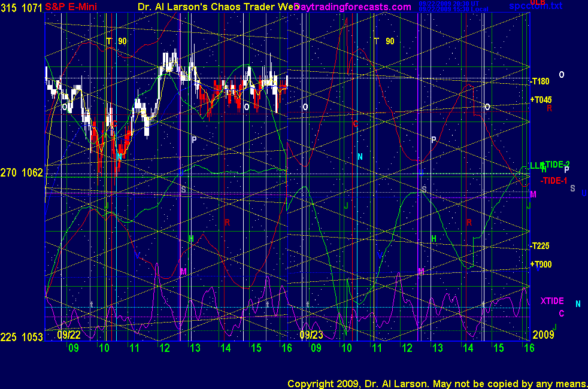
Task: Click the cyan 'N' right of XTIDE
Action: (578, 304)
